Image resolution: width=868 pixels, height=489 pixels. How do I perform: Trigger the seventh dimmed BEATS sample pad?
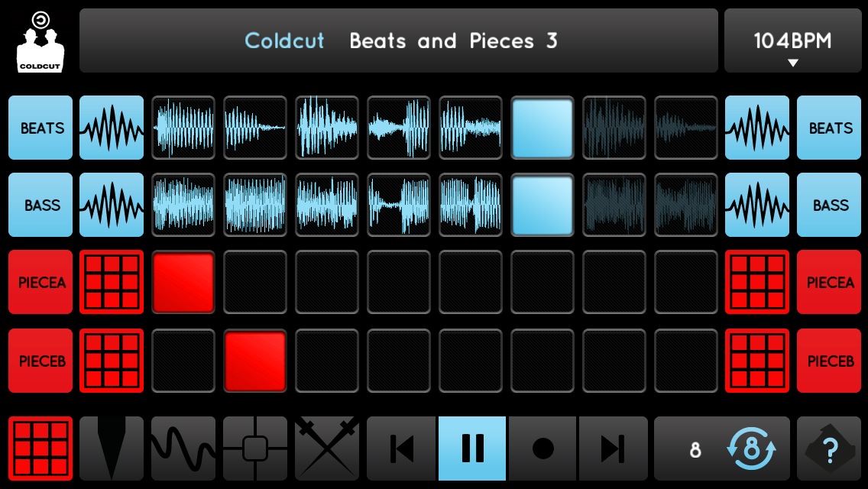tap(614, 128)
